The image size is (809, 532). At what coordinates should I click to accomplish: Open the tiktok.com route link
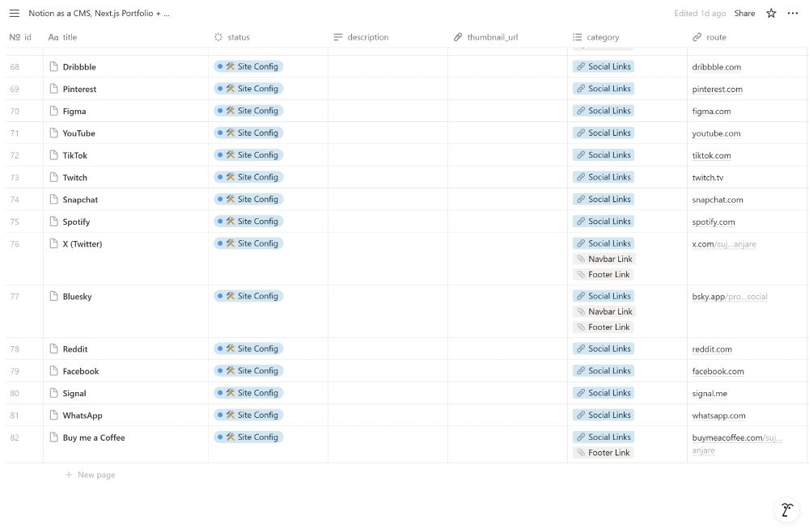pos(711,156)
